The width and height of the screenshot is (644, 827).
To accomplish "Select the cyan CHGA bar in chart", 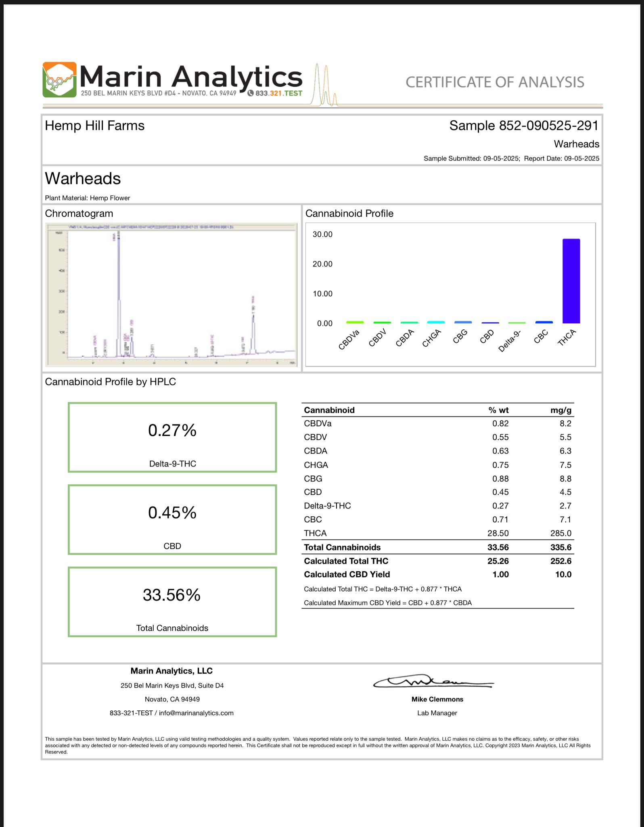I will [436, 322].
